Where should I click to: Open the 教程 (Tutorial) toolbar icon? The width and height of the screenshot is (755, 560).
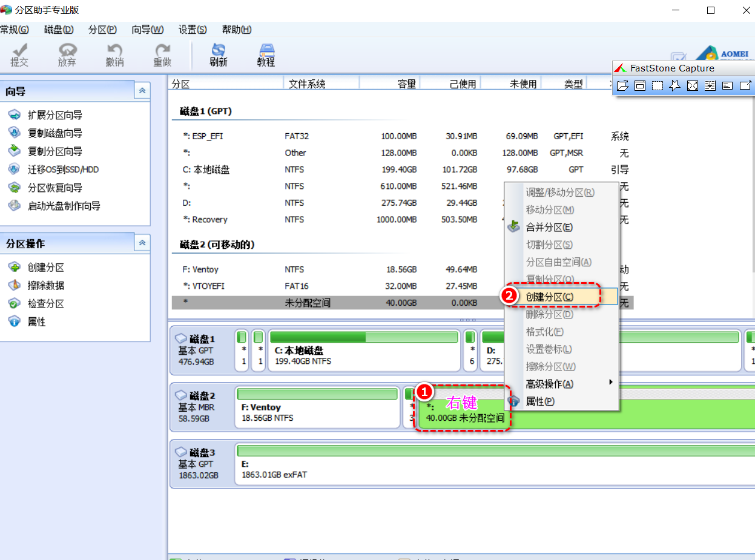point(266,55)
